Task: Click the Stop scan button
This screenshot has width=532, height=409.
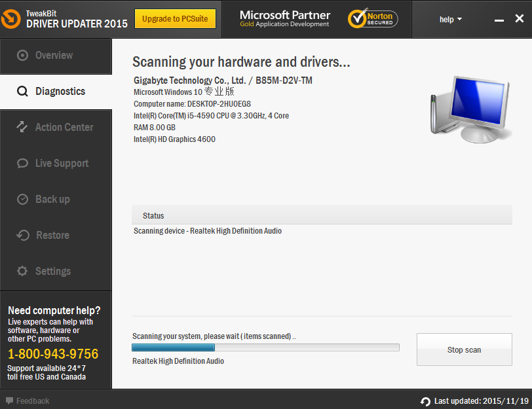Action: pyautogui.click(x=464, y=349)
